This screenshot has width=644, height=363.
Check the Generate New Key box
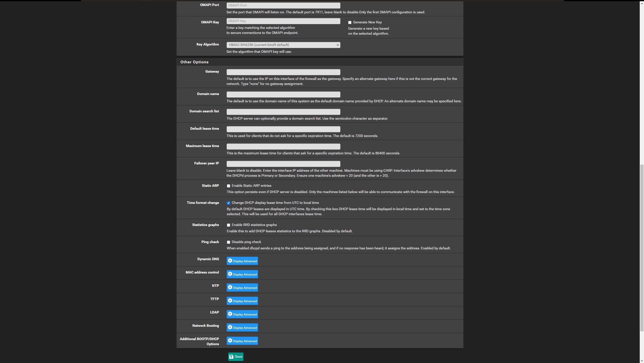tap(350, 23)
